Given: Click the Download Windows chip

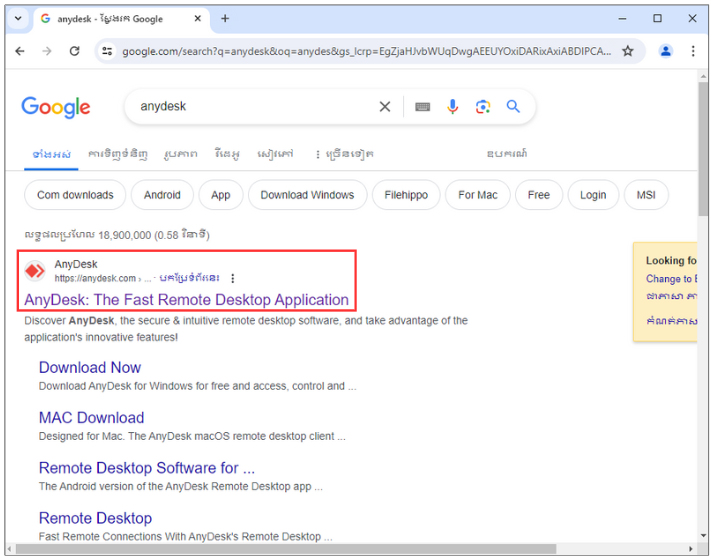Looking at the screenshot, I should coord(307,195).
